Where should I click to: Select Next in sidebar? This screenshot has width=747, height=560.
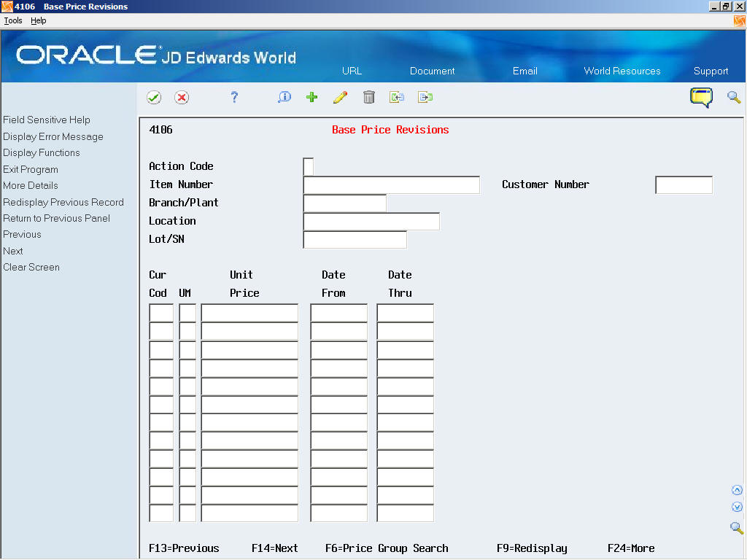tap(13, 251)
